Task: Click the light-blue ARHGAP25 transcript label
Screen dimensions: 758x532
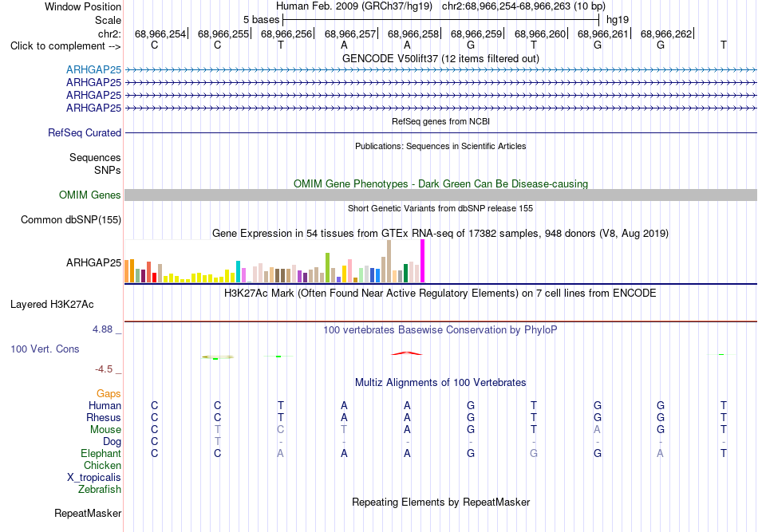Action: point(94,69)
